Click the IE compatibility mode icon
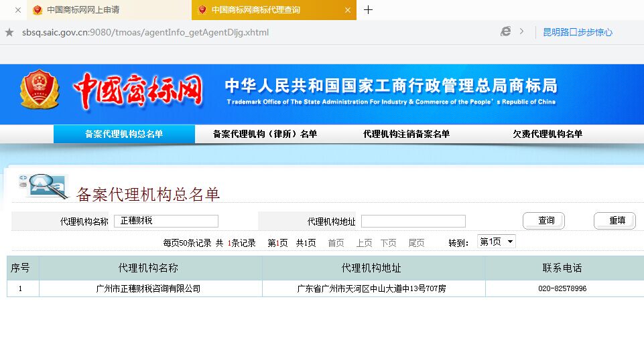Viewport: 644px width, 350px height. 506,31
